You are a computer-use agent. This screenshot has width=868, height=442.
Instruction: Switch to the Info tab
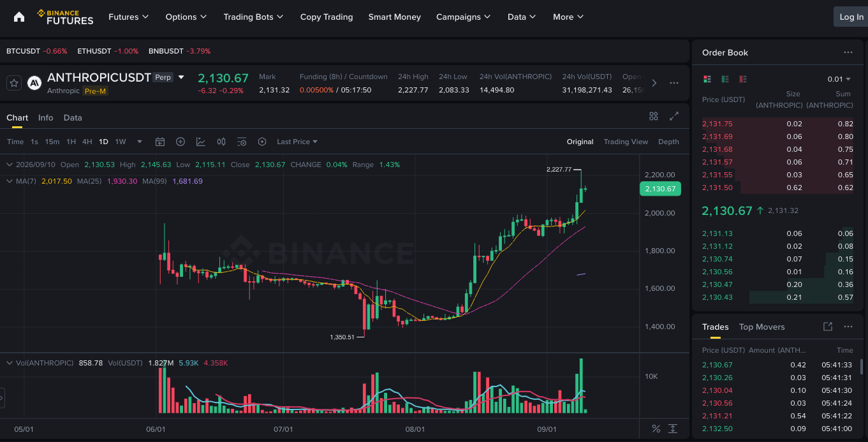click(x=46, y=117)
